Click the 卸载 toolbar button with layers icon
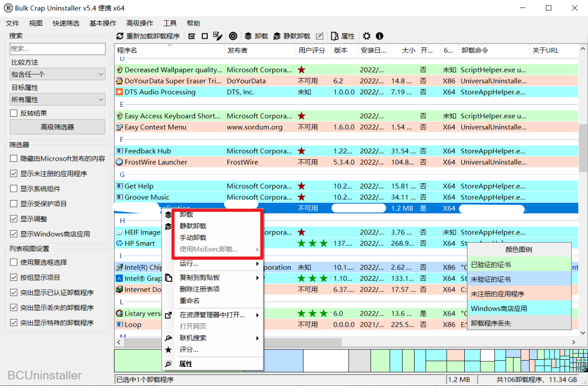Image resolution: width=588 pixels, height=386 pixels. click(x=256, y=36)
